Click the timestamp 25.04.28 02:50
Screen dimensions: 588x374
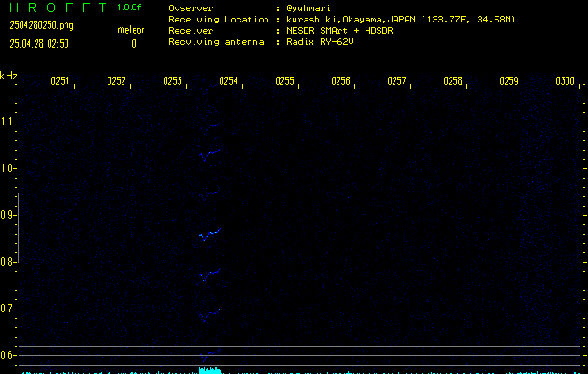point(39,44)
